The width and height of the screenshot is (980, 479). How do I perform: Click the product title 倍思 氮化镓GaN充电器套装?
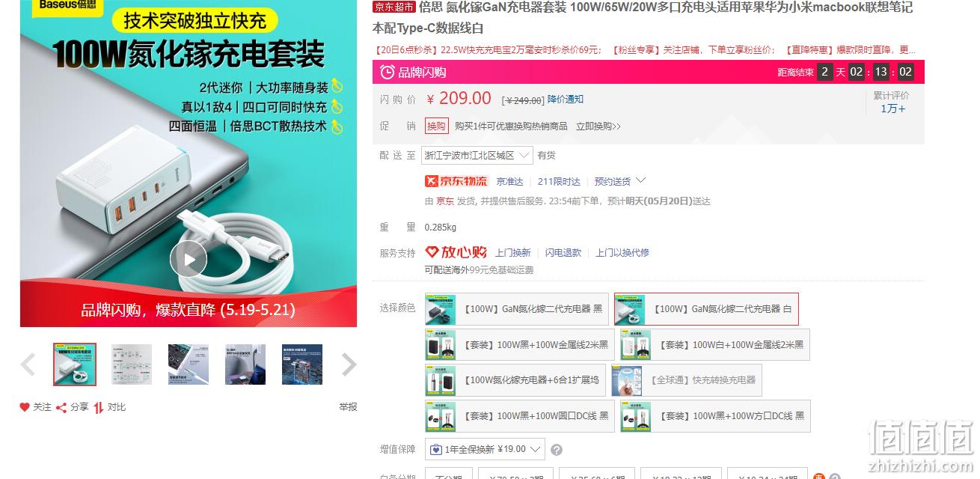point(492,7)
